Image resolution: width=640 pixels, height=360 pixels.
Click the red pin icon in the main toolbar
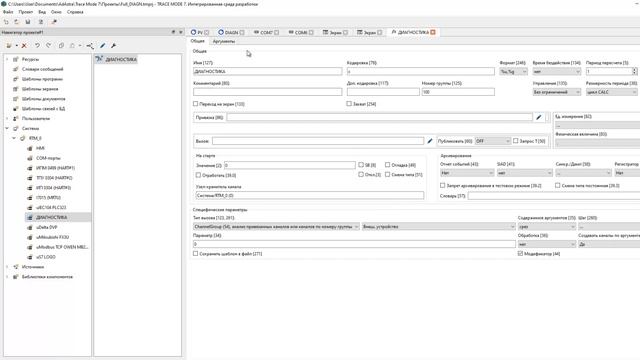click(54, 22)
